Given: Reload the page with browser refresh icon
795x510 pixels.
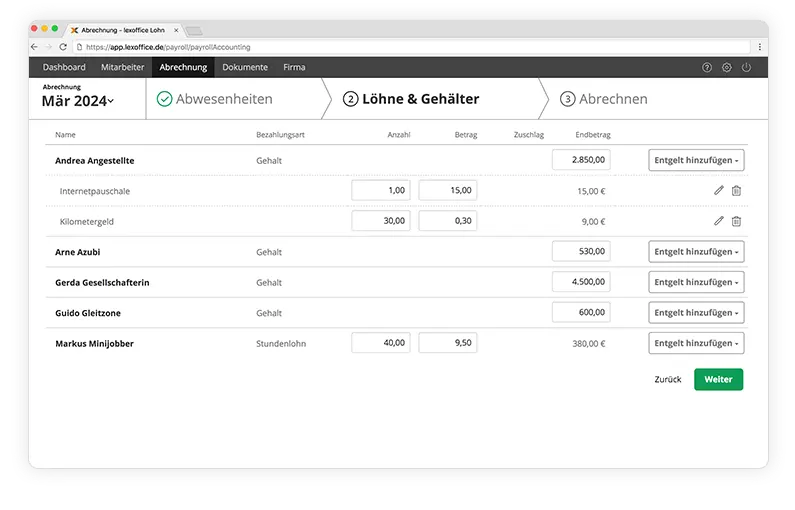Looking at the screenshot, I should tap(64, 47).
